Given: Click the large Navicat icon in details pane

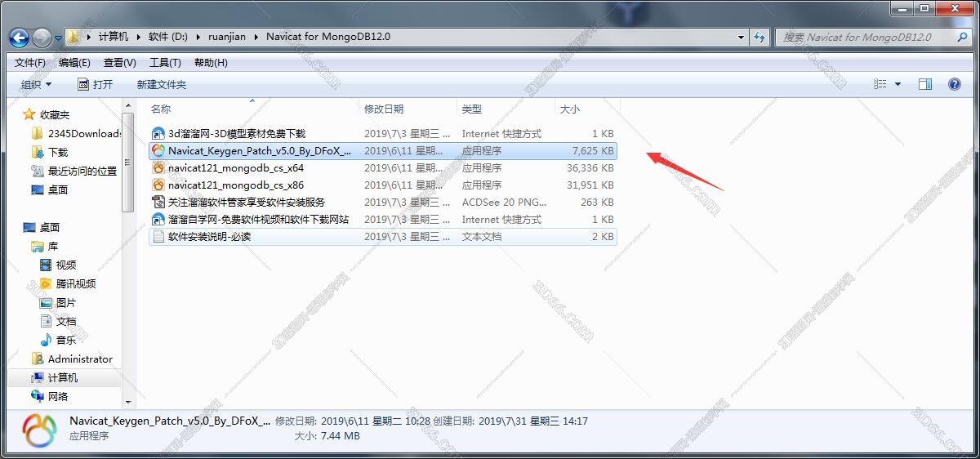Looking at the screenshot, I should (x=38, y=431).
